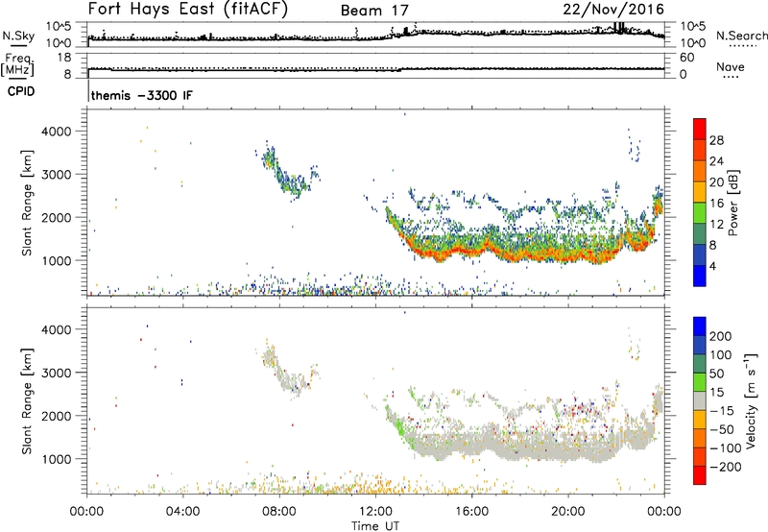This screenshot has width=768, height=532.
Task: Click the power color bar
Action: (700, 202)
